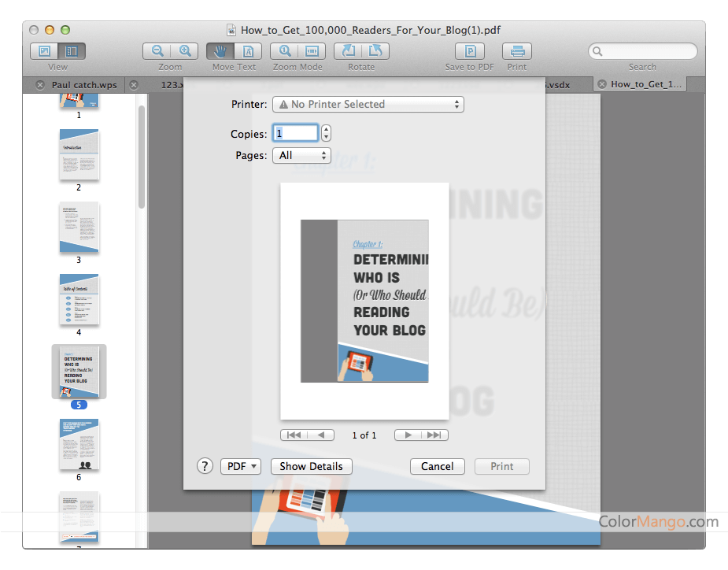Select the hand tool for moving the page
The height and width of the screenshot is (570, 728).
click(x=220, y=50)
